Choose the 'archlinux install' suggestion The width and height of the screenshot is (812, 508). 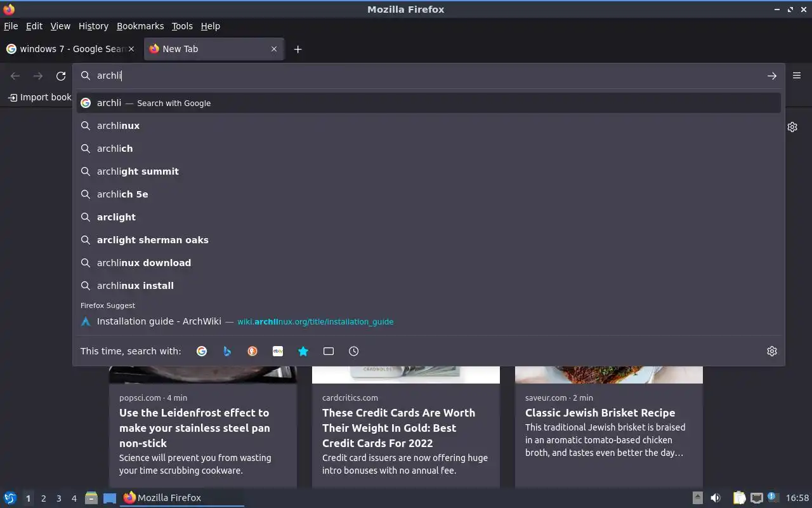pyautogui.click(x=429, y=286)
